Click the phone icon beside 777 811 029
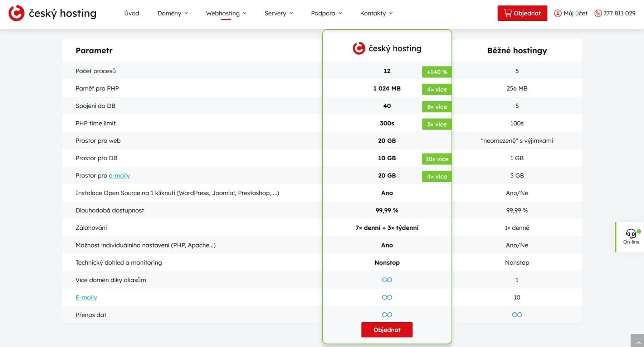644x347 pixels. (598, 13)
